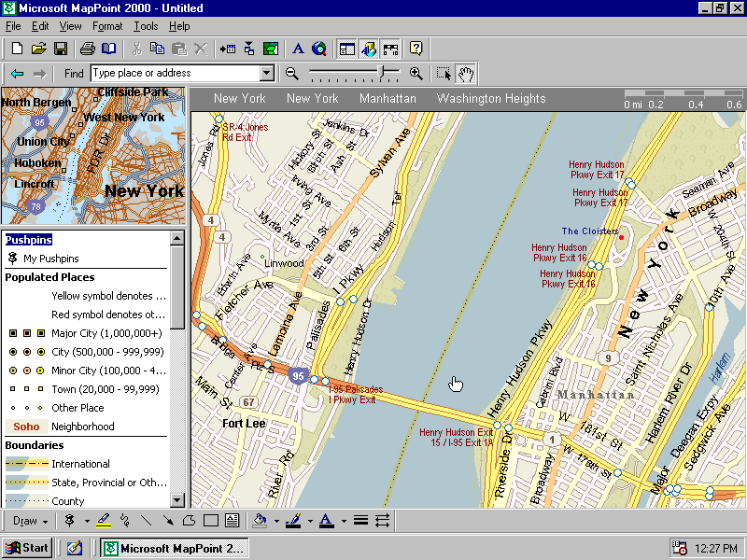The height and width of the screenshot is (560, 747).
Task: Select the yellow Highlighter tool
Action: 104,521
